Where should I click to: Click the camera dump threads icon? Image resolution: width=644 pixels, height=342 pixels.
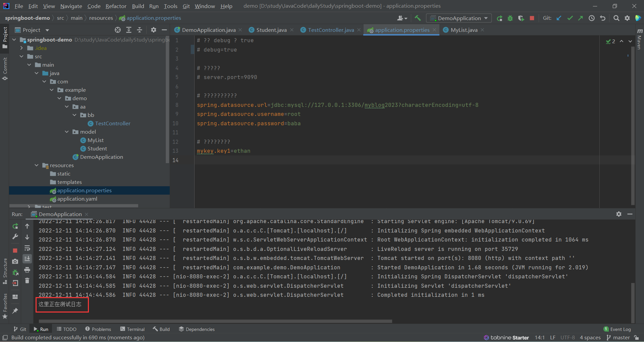[x=15, y=261]
